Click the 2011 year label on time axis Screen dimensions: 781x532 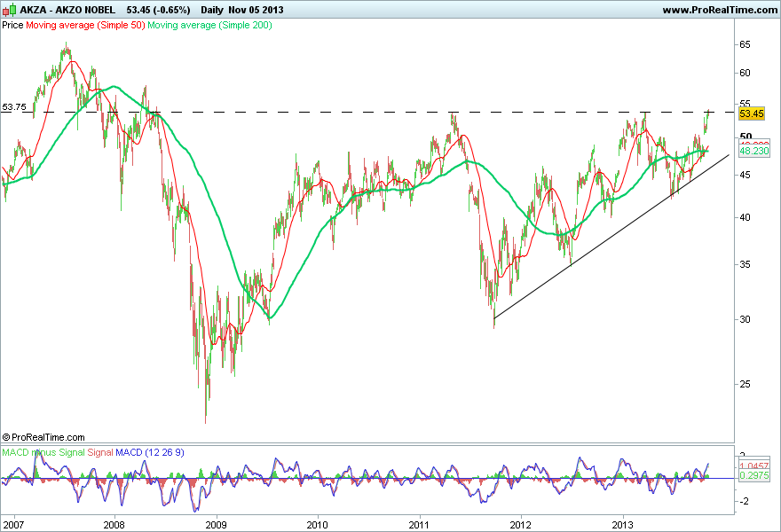pyautogui.click(x=419, y=525)
